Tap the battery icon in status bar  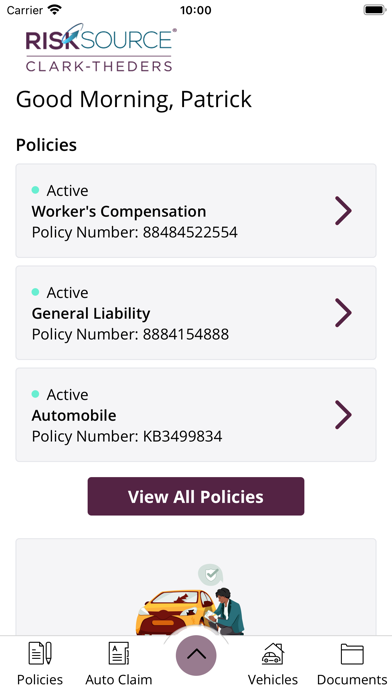point(375,10)
